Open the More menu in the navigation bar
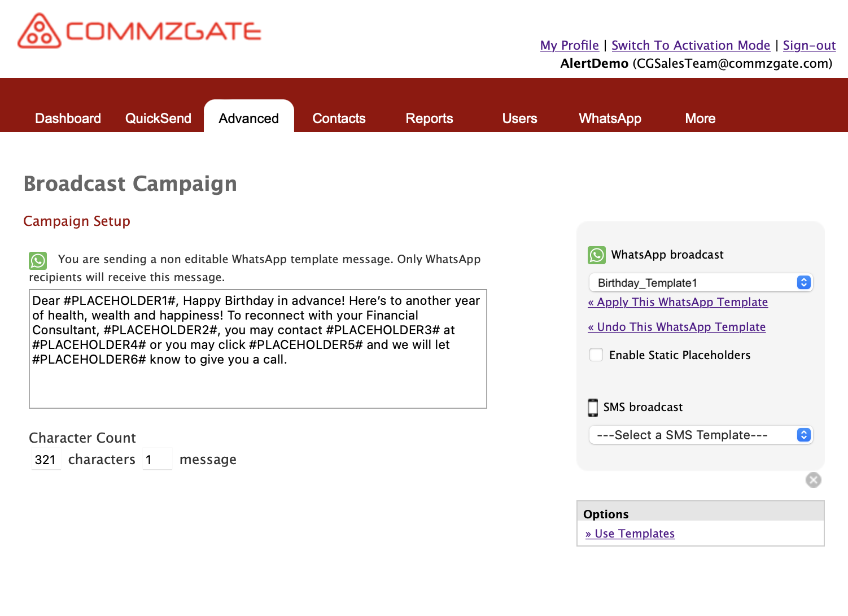Screen dimensions: 848x616 point(700,119)
